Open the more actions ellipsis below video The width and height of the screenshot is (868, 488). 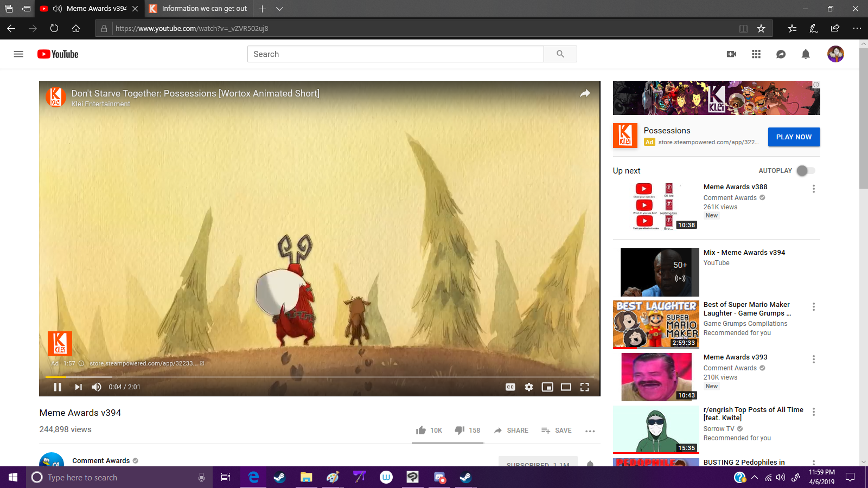pyautogui.click(x=590, y=431)
